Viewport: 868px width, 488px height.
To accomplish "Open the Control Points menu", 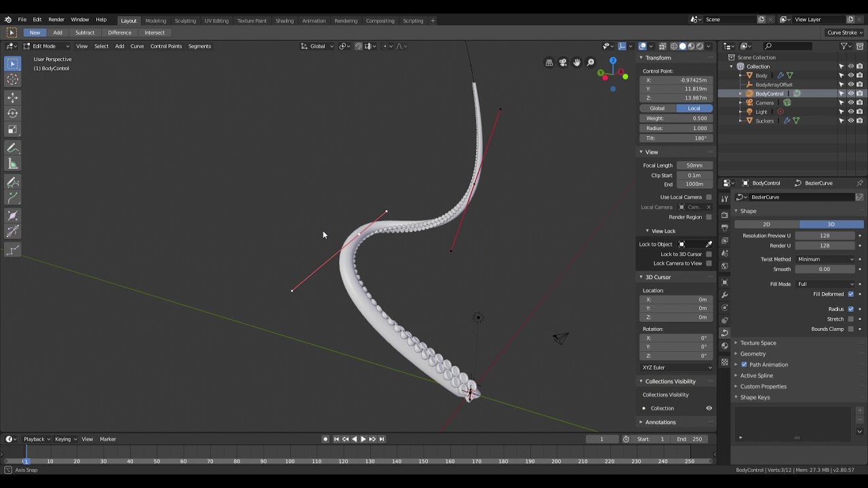I will tap(166, 46).
